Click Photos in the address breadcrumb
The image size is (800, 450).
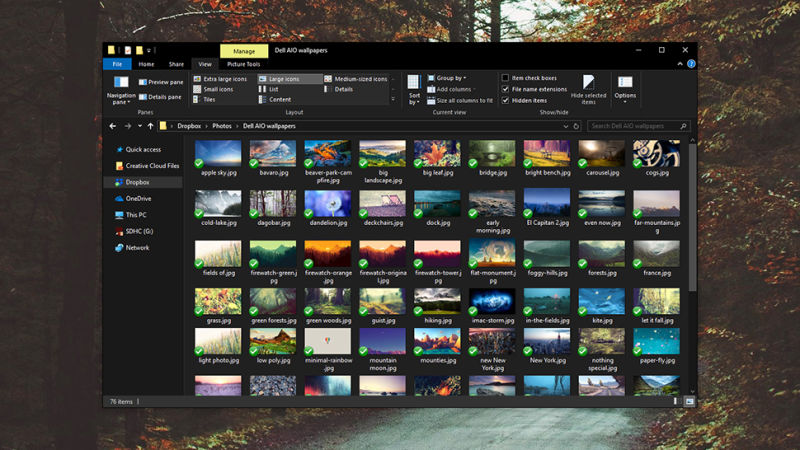[x=221, y=126]
